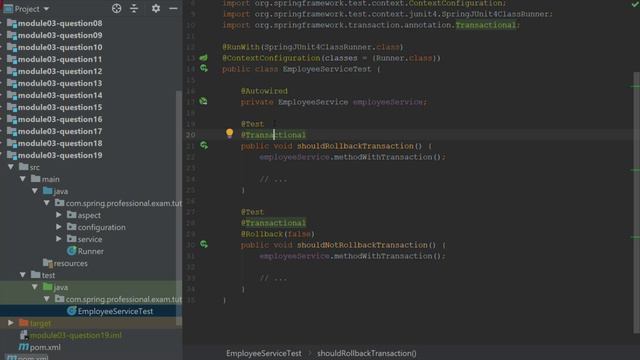Viewport: 640px width, 360px height.
Task: Click the locate/select opened file target icon
Action: click(116, 9)
